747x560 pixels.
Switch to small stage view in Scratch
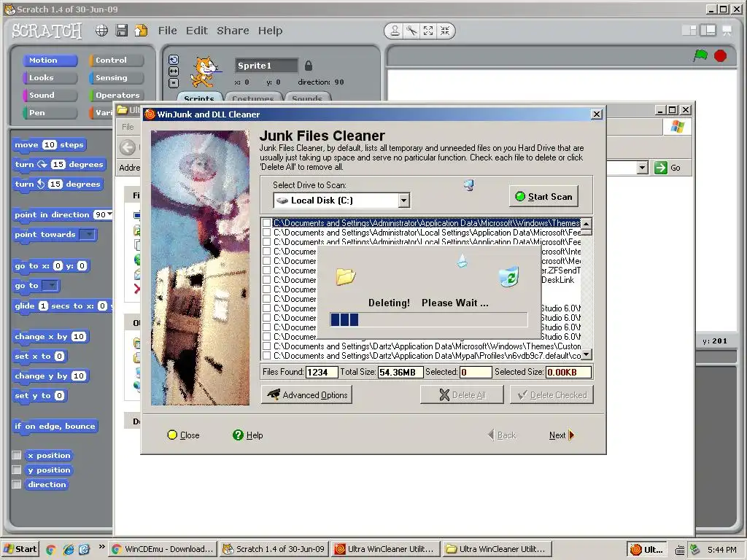pyautogui.click(x=689, y=31)
